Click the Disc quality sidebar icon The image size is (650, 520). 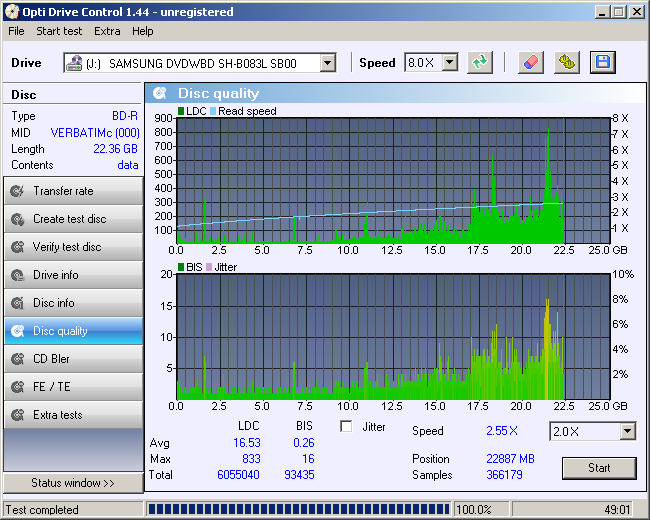click(x=17, y=331)
